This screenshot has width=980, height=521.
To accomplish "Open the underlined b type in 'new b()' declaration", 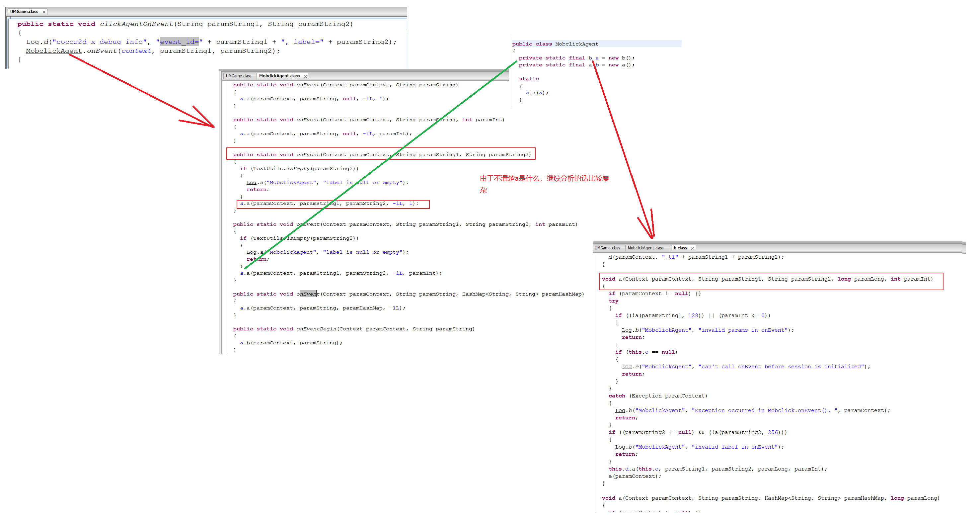I will click(x=623, y=58).
